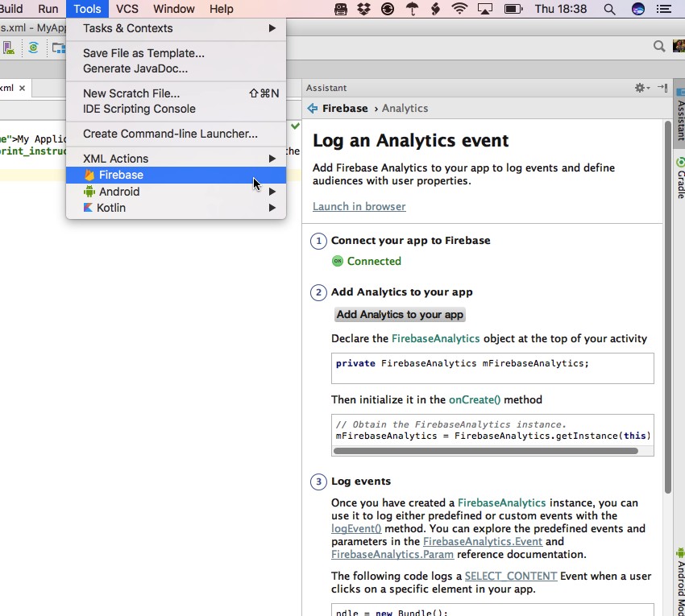Click the FirebaseAnalytics link in step 2

pos(435,338)
